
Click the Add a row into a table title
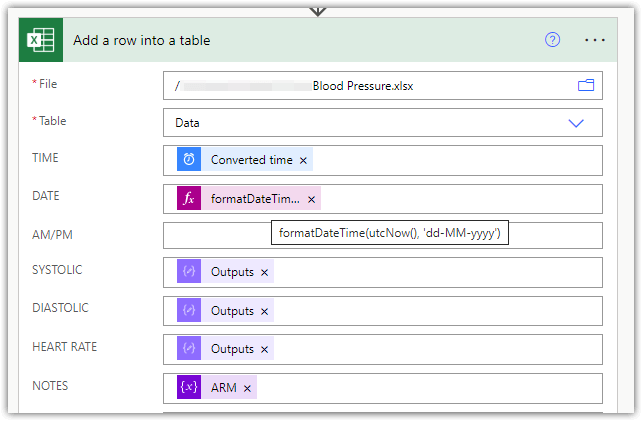coord(142,41)
